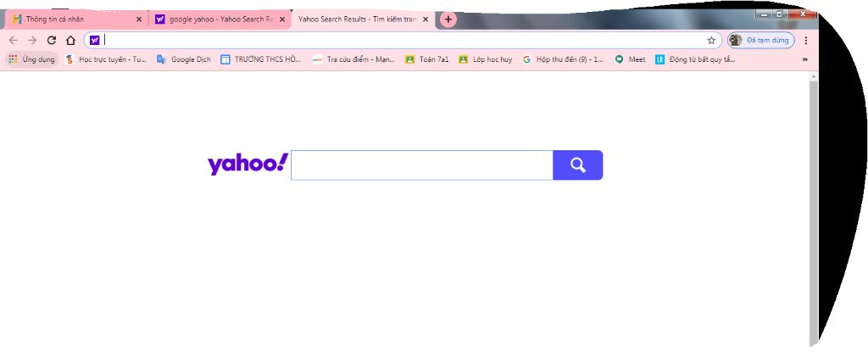Open the browser home page
Viewport: 868px width, 364px height.
point(70,40)
